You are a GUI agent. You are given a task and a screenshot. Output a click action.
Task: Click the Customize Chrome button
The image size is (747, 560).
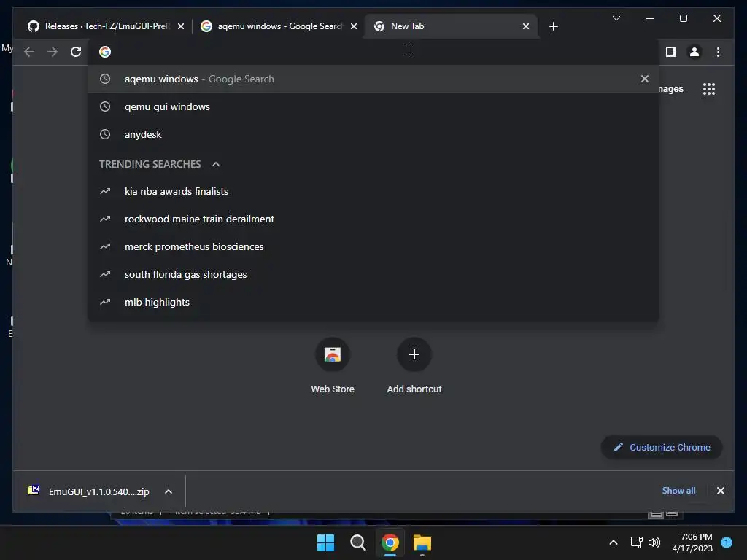click(662, 447)
